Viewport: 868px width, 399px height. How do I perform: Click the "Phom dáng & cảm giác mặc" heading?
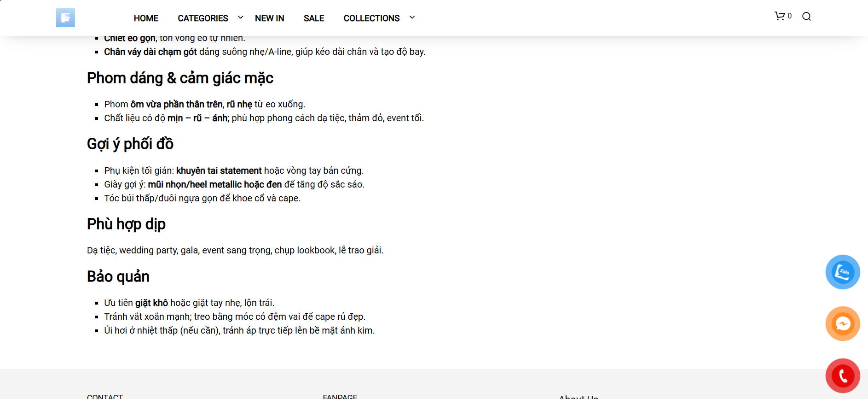click(180, 78)
